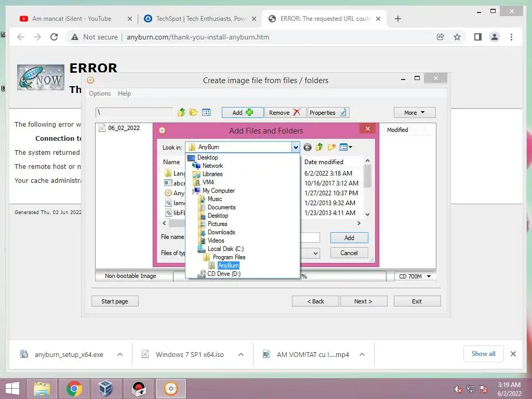Viewport: 532px width, 399px height.
Task: Click horizontal scroll right arrow in file list
Action: [359, 223]
